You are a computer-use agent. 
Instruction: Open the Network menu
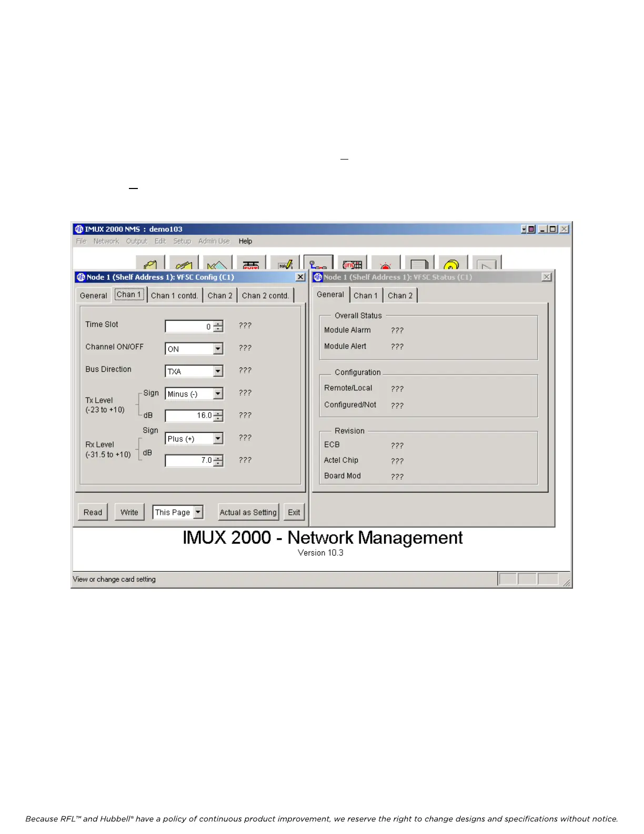point(106,241)
